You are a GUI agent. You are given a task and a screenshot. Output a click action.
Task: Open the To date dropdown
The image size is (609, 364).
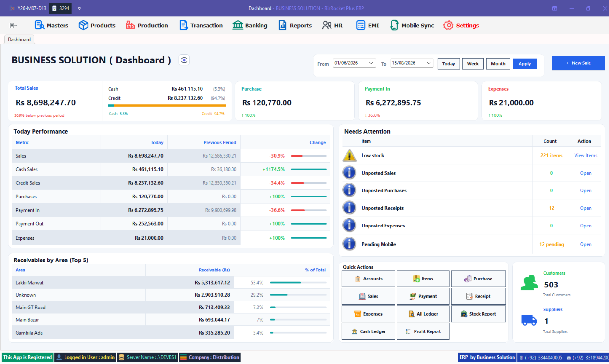[429, 63]
